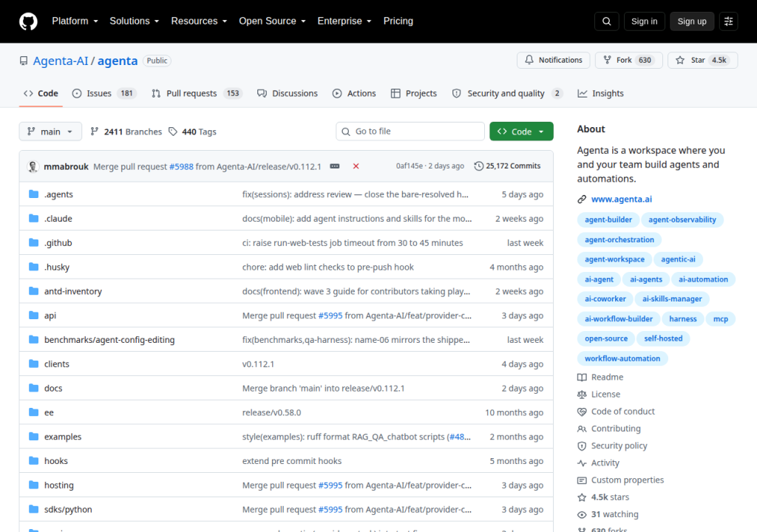Click the link chain icon next to www.agenta.ai

coord(582,199)
